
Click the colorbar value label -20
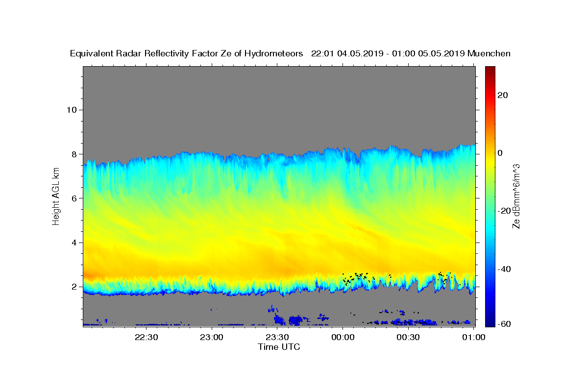click(x=503, y=211)
